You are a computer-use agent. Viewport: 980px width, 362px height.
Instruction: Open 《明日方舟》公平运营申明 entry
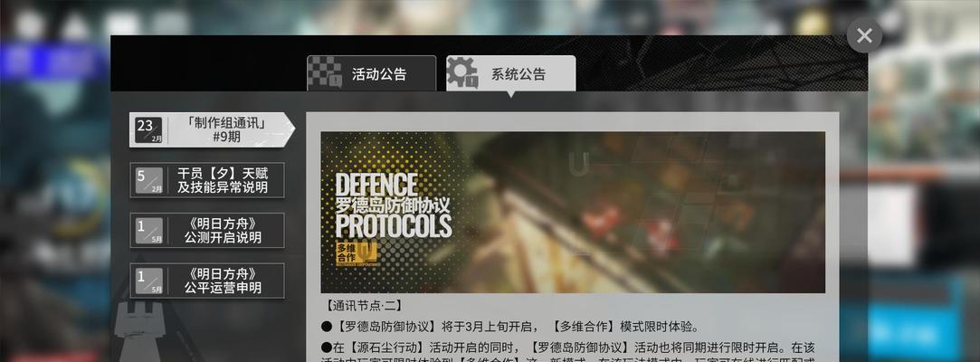207,281
